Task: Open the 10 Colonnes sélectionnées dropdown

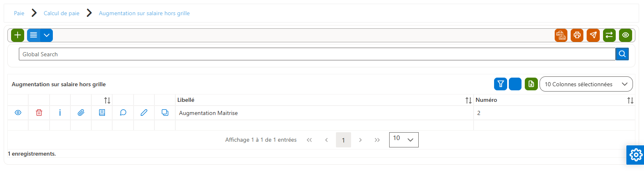Action: 586,84
